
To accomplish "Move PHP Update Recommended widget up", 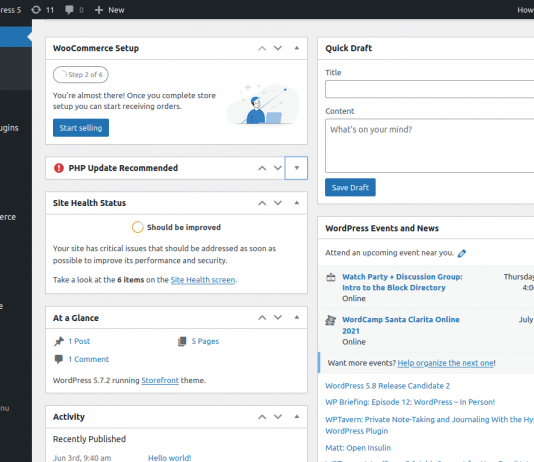I will [x=262, y=168].
